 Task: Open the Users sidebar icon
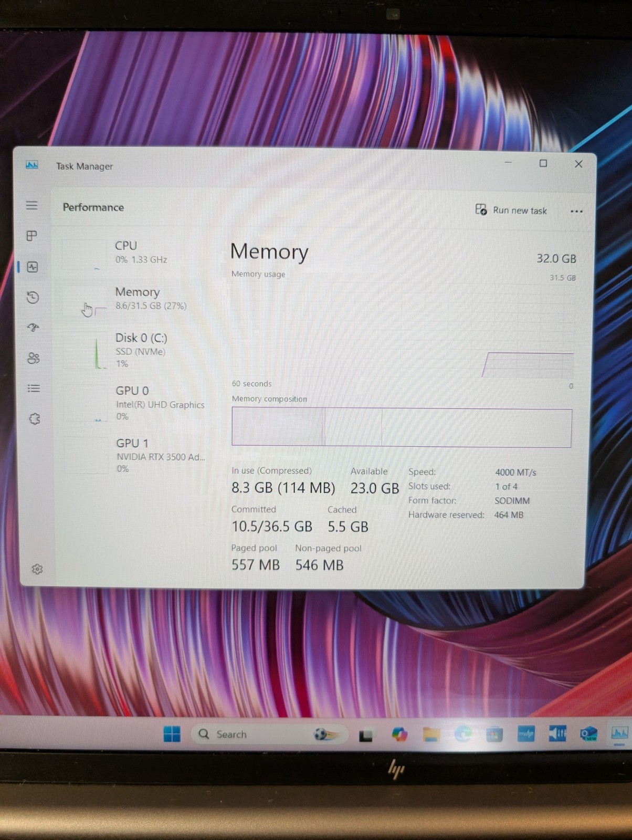pyautogui.click(x=34, y=358)
